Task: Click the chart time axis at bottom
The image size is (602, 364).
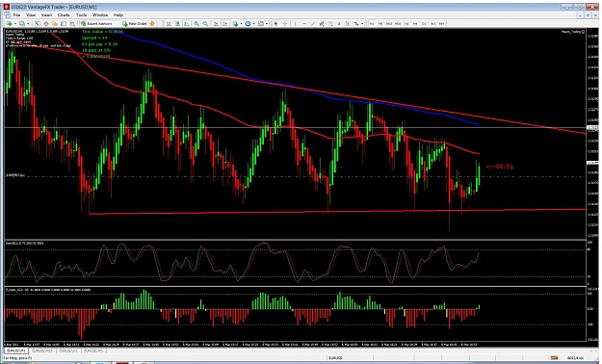Action: point(295,345)
